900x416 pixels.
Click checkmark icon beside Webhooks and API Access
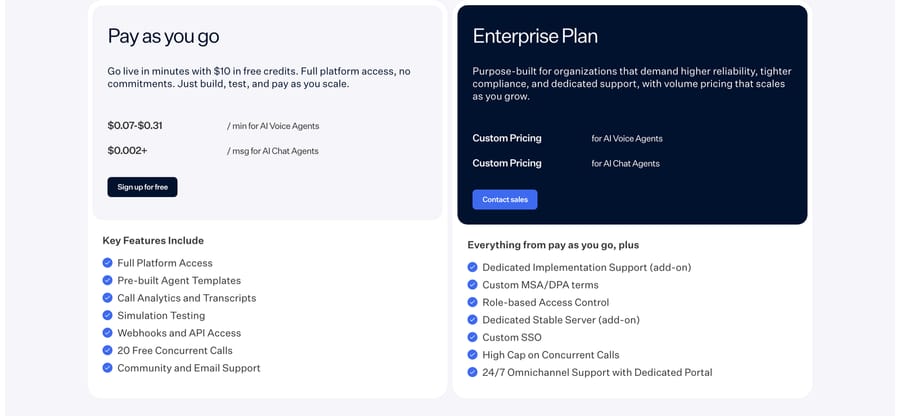point(107,333)
